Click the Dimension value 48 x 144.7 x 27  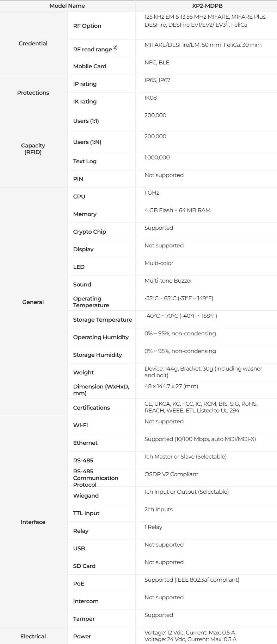pyautogui.click(x=171, y=386)
